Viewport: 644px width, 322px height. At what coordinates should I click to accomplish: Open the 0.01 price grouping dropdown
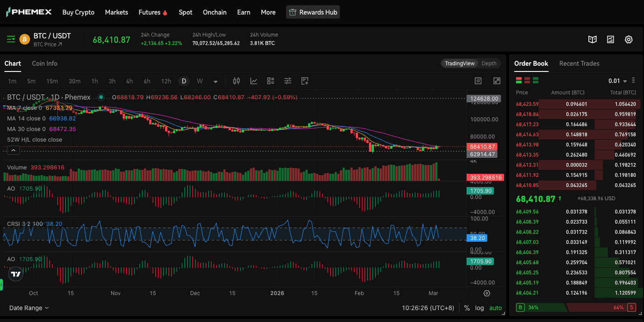618,81
